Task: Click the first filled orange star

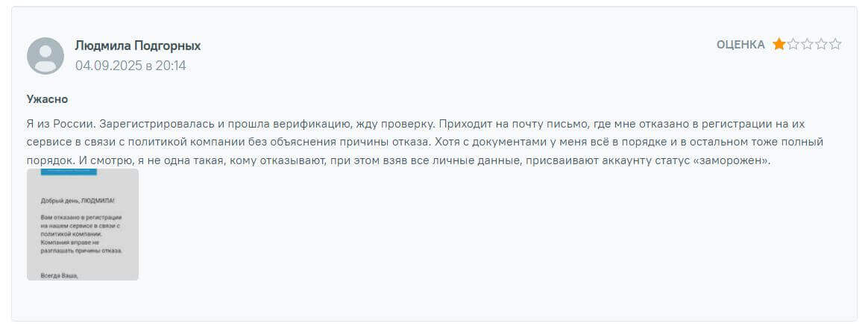Action: (x=779, y=45)
